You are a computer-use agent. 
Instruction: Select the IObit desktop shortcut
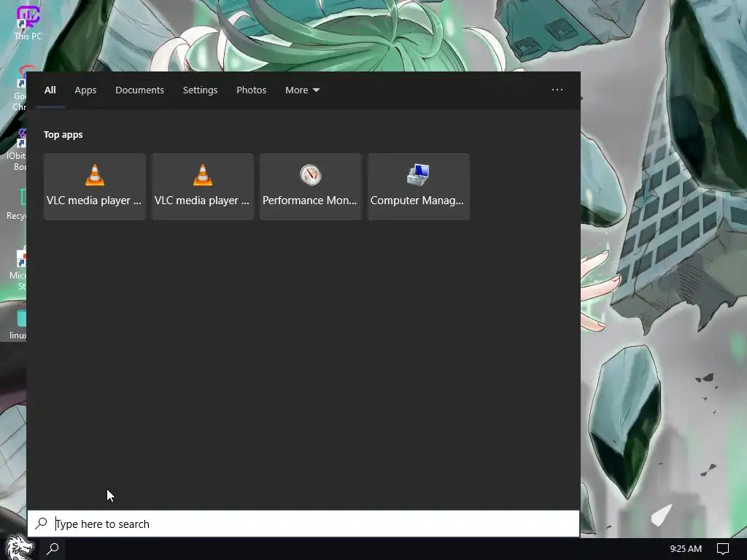tap(16, 149)
